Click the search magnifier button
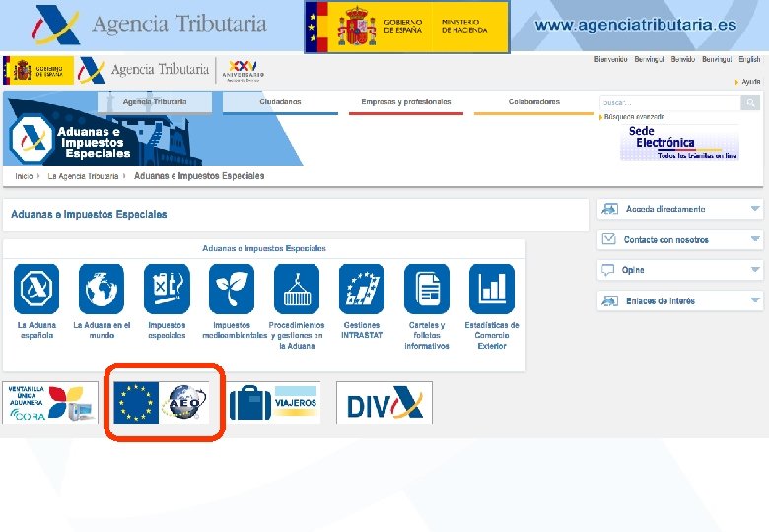This screenshot has height=532, width=769. pyautogui.click(x=750, y=102)
